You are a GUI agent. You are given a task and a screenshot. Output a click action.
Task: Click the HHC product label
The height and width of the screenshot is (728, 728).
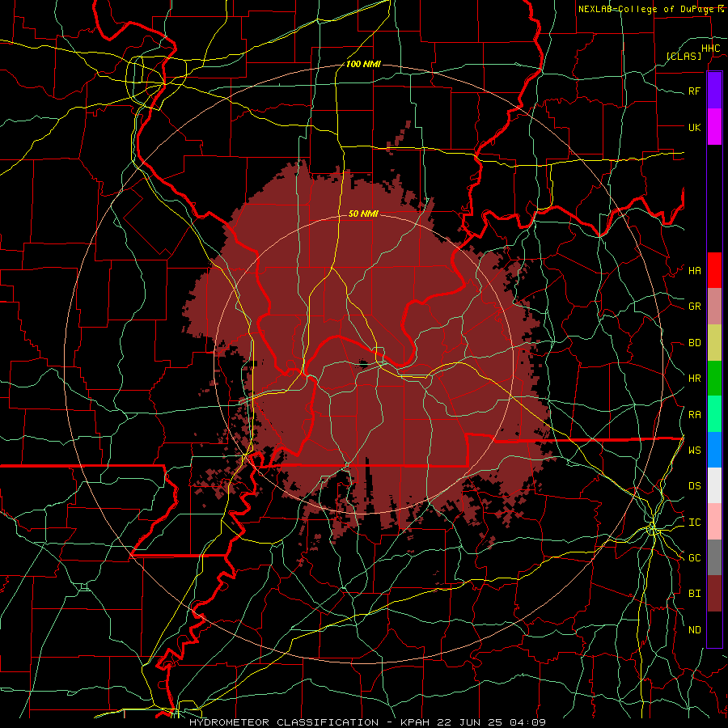pos(710,49)
